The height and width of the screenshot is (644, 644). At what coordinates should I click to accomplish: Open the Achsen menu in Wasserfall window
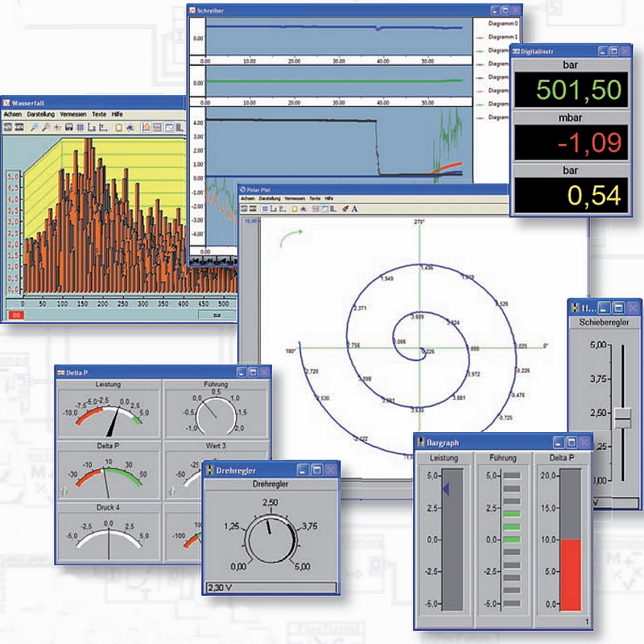[x=13, y=115]
